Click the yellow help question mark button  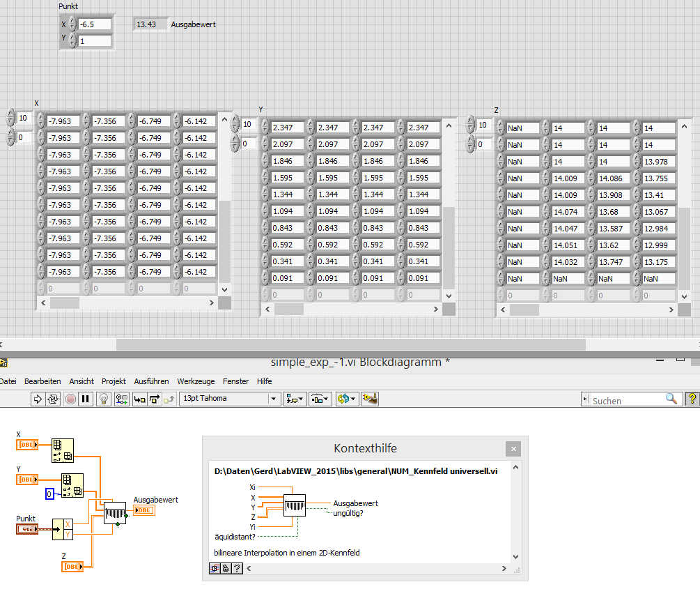point(692,399)
